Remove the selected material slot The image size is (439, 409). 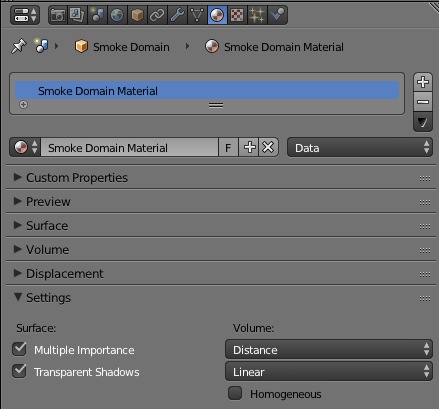coord(423,102)
